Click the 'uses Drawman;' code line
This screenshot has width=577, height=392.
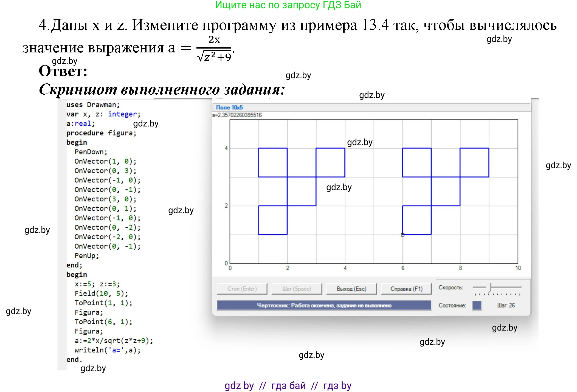(x=93, y=105)
